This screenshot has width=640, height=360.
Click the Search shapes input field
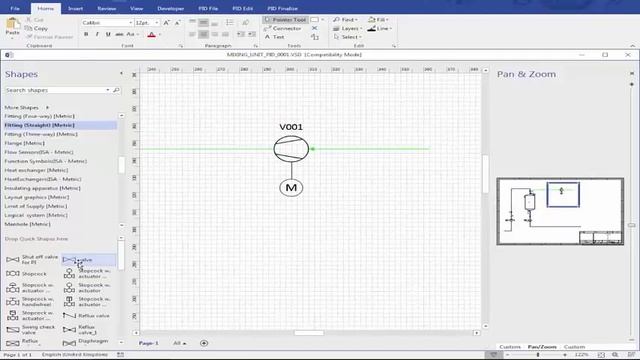coord(56,90)
